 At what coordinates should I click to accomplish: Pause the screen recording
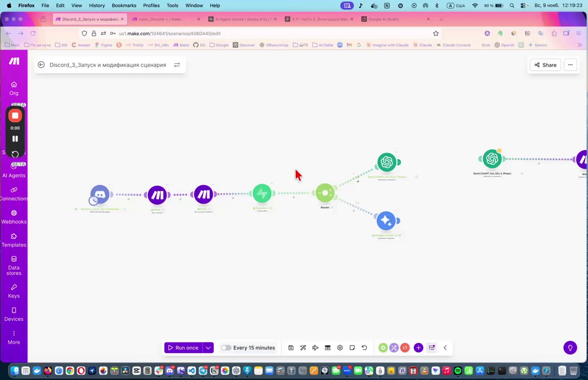click(x=15, y=138)
